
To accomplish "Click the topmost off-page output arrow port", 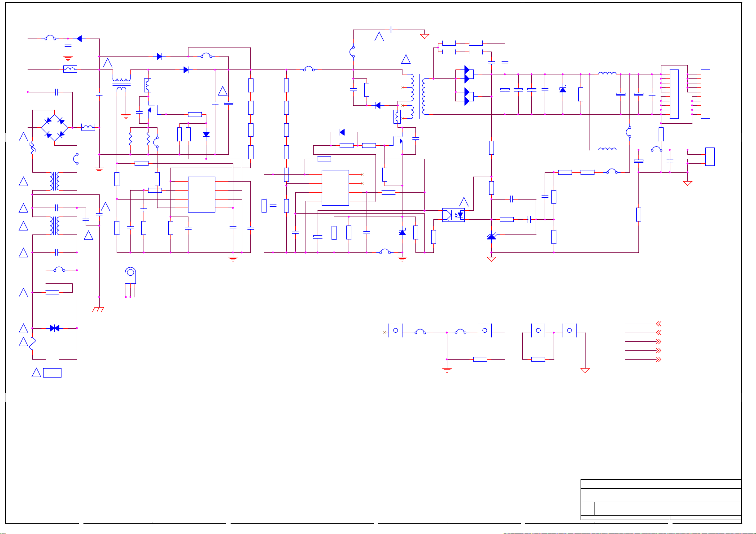I will pos(643,324).
